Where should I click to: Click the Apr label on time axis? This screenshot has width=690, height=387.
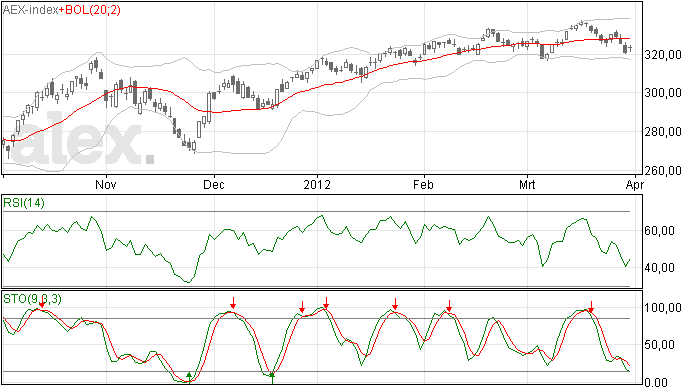[635, 184]
